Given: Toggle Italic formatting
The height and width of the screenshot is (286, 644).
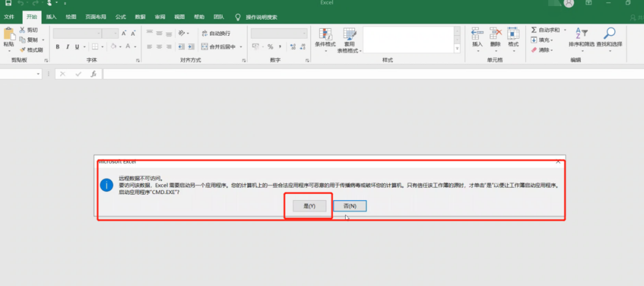Looking at the screenshot, I should tap(67, 47).
